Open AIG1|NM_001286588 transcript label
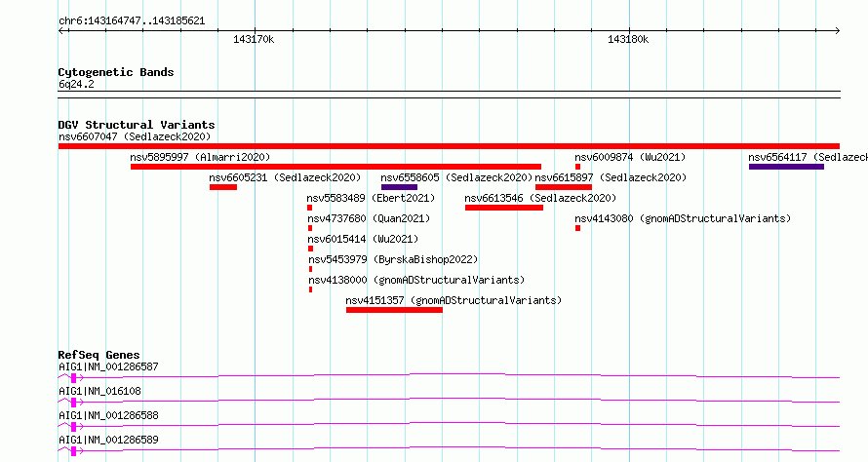Image resolution: width=868 pixels, height=462 pixels. click(x=108, y=415)
